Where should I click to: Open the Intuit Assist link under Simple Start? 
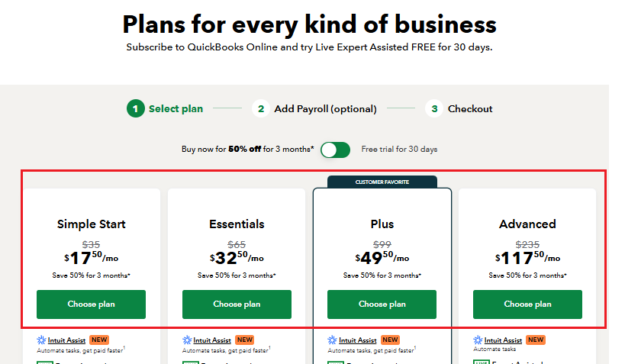(66, 340)
